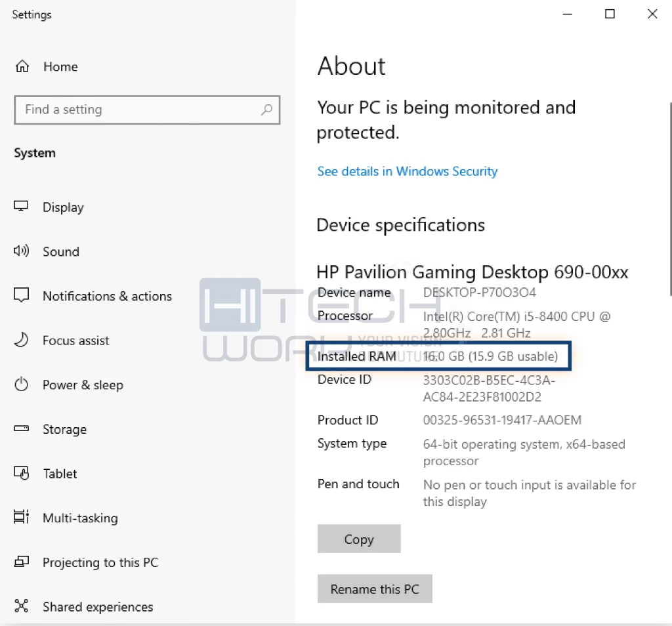This screenshot has width=672, height=626.
Task: Open Shared experiences settings
Action: click(98, 607)
